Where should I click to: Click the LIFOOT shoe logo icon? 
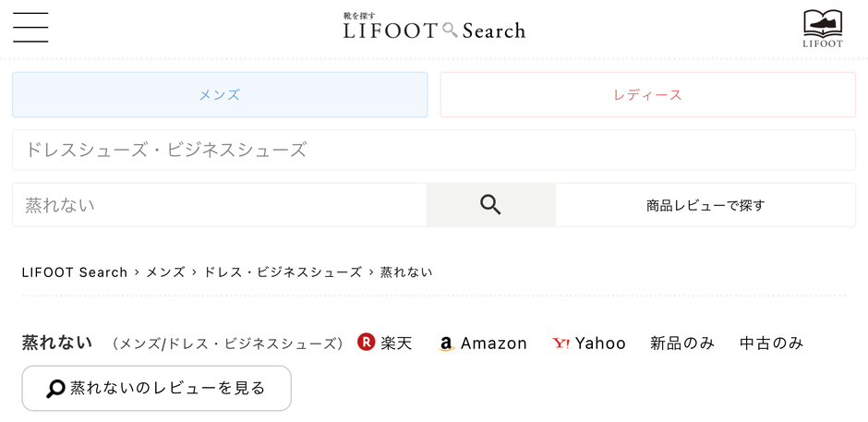click(822, 28)
